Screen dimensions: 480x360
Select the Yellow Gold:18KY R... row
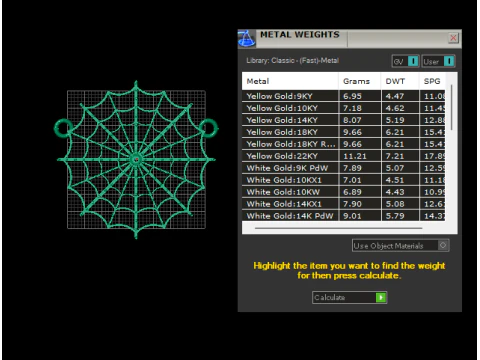344,144
